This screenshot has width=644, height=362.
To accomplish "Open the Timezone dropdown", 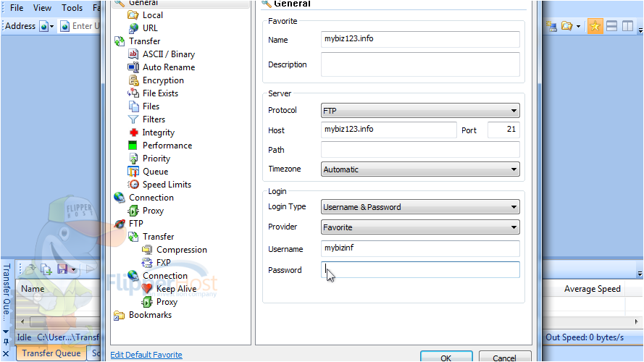I will (420, 169).
